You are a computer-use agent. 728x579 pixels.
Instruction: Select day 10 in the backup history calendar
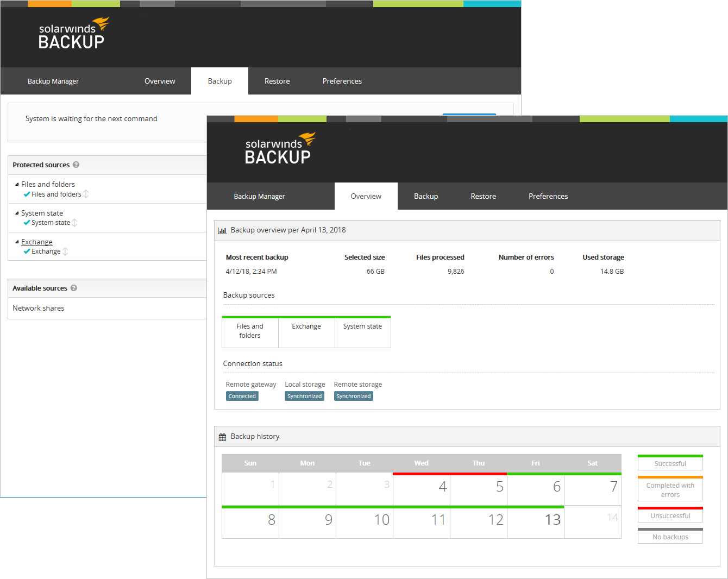point(365,522)
